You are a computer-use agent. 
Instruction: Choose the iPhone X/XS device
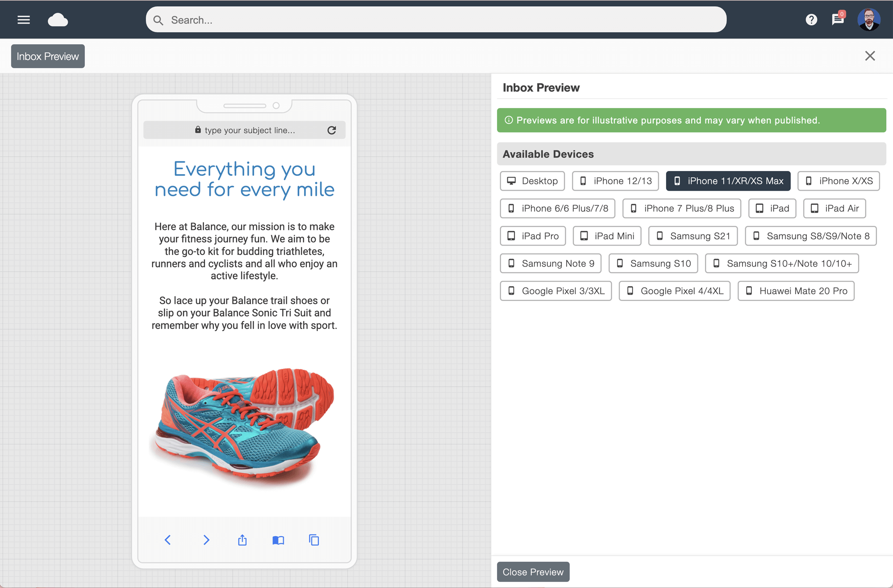pos(839,181)
